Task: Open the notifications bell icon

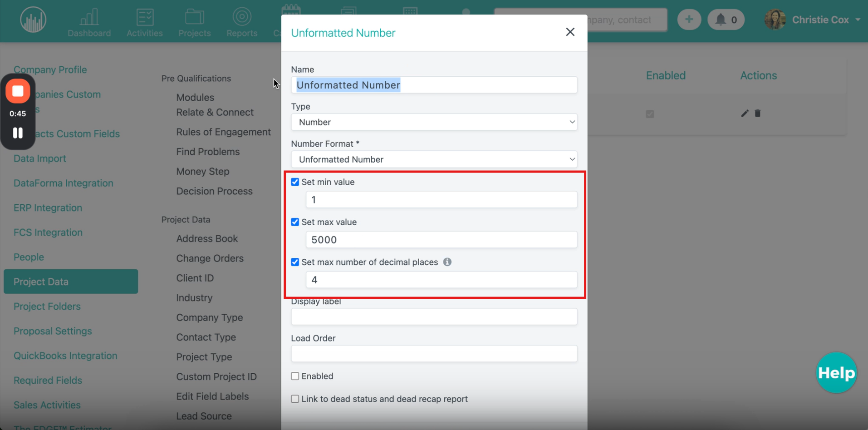Action: 721,20
